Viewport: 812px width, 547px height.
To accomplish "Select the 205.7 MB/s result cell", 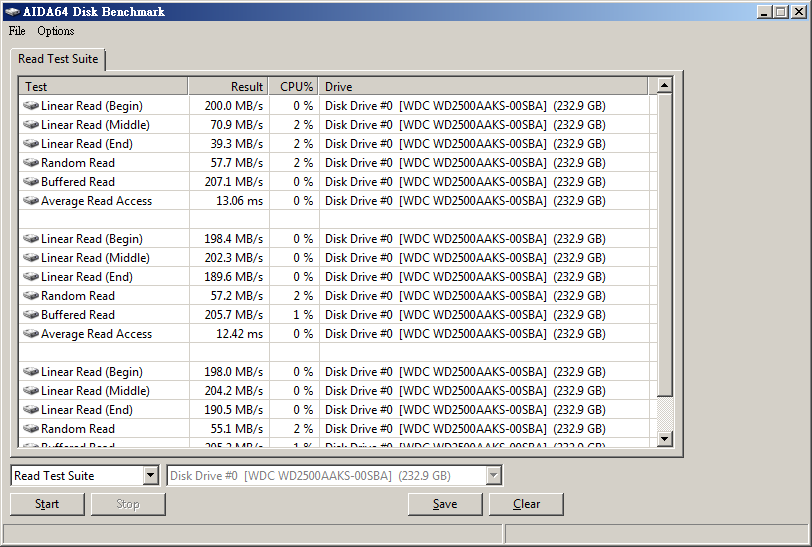I will click(x=228, y=314).
